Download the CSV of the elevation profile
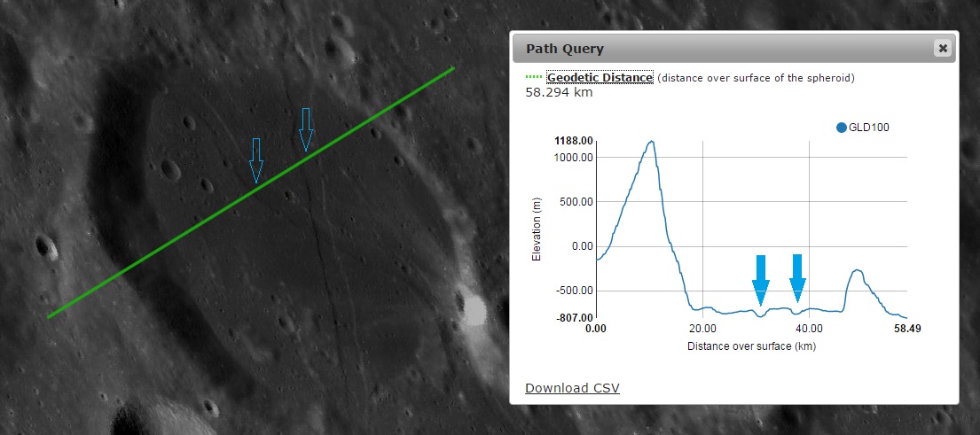The image size is (980, 435). (572, 388)
